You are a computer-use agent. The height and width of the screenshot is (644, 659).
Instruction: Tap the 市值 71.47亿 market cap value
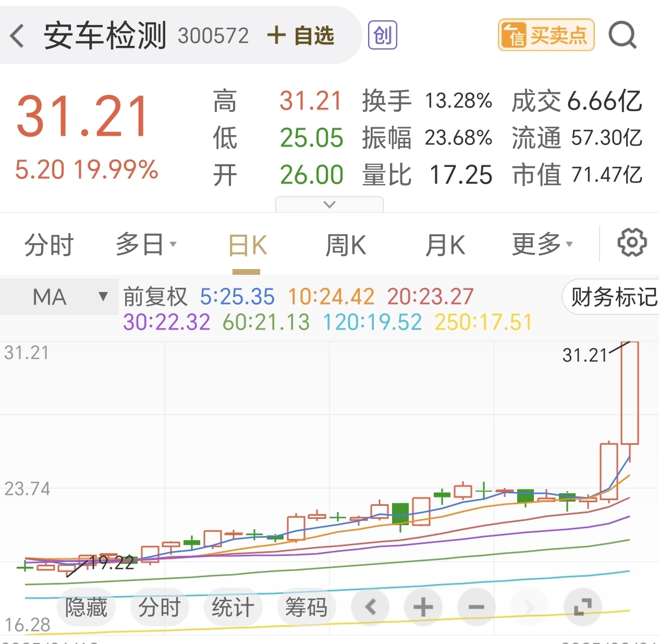[x=606, y=175]
